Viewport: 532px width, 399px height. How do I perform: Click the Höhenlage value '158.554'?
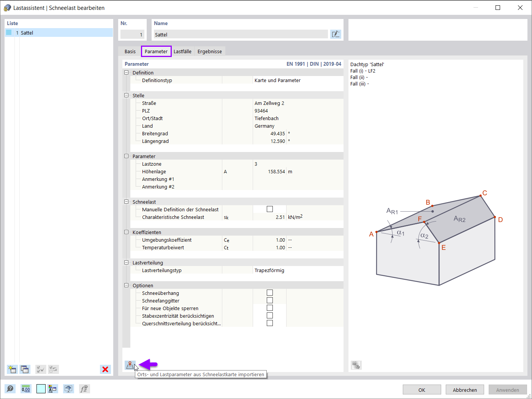(276, 171)
